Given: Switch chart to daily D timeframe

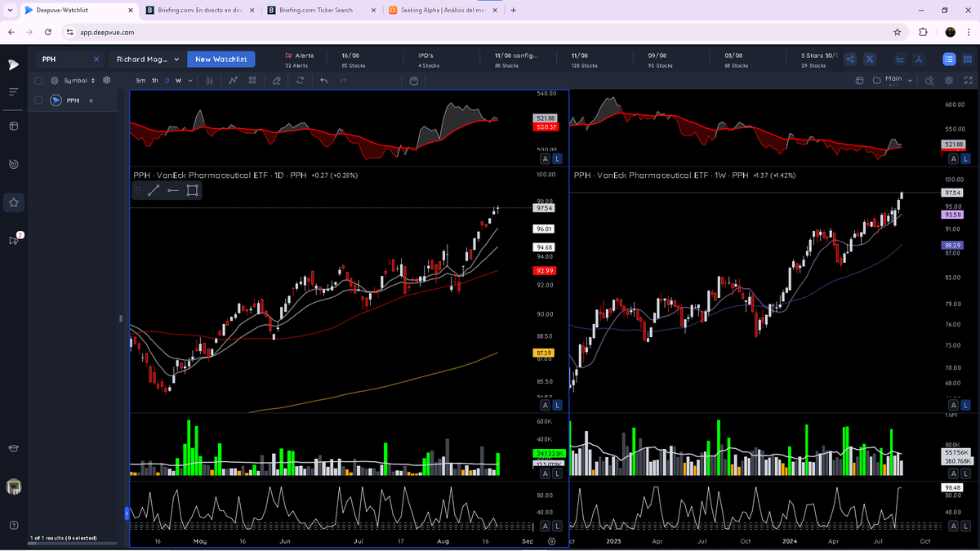Looking at the screenshot, I should (167, 80).
